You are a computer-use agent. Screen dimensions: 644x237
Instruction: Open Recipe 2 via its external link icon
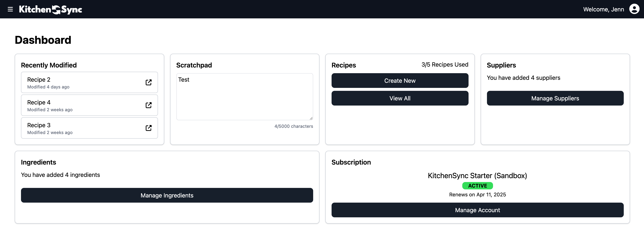[x=149, y=82]
